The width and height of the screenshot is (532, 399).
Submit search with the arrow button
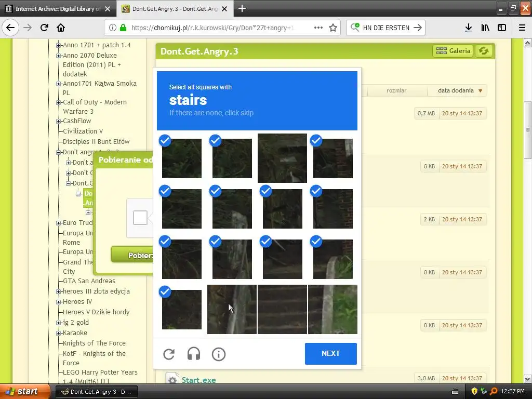[x=418, y=28]
